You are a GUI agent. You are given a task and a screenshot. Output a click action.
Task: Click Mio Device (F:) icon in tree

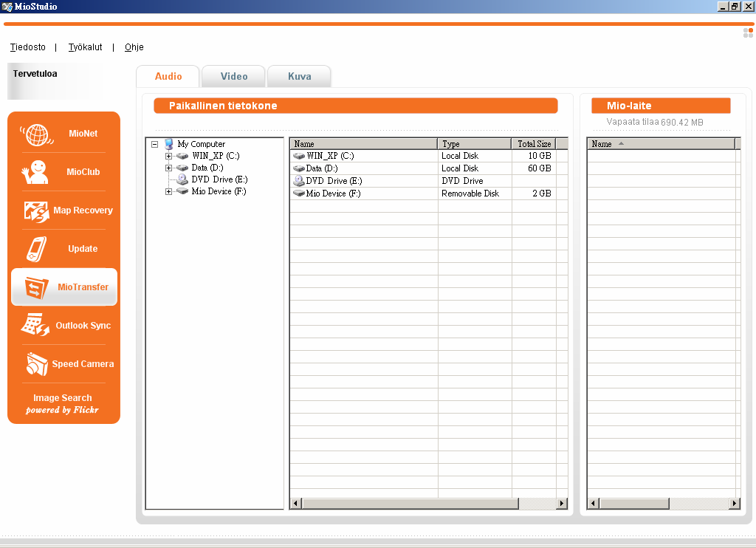coord(182,191)
